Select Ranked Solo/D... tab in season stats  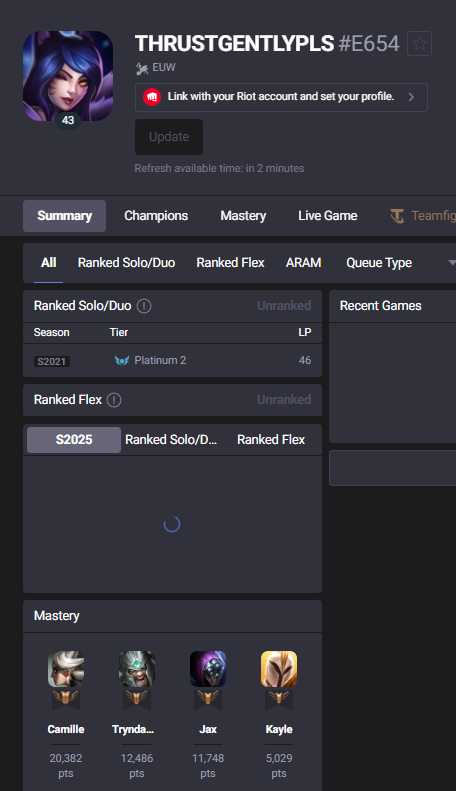pyautogui.click(x=171, y=439)
